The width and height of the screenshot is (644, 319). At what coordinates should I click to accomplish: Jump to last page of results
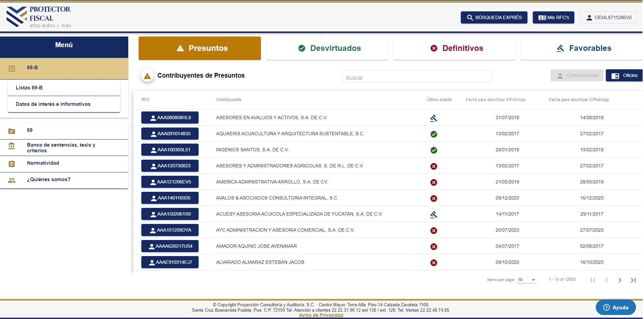(633, 280)
